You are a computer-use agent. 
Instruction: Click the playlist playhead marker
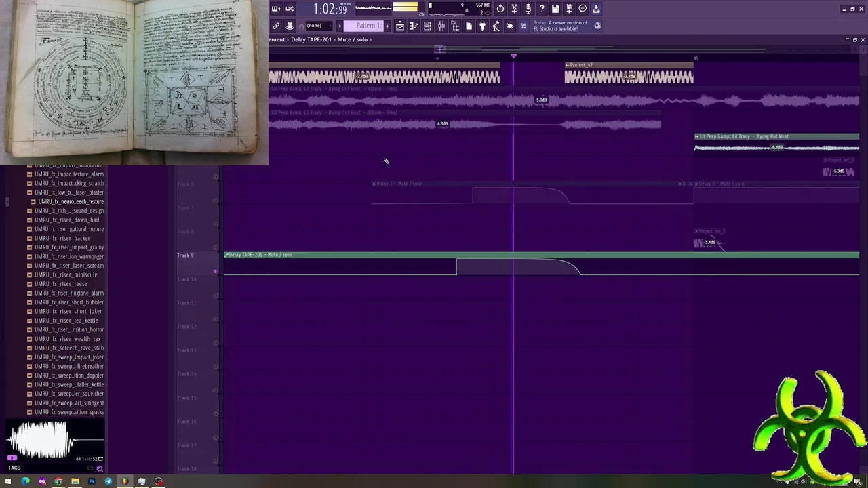[x=513, y=56]
